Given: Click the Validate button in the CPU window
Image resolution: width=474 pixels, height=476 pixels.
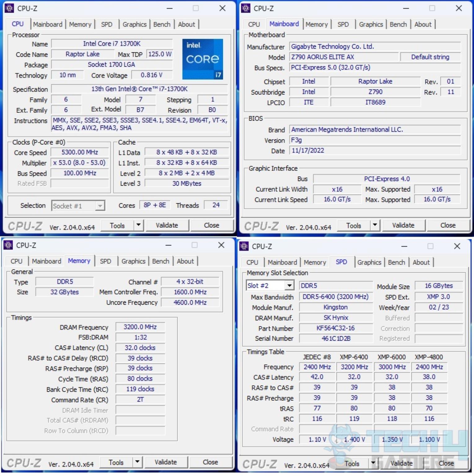Looking at the screenshot, I should (x=167, y=225).
